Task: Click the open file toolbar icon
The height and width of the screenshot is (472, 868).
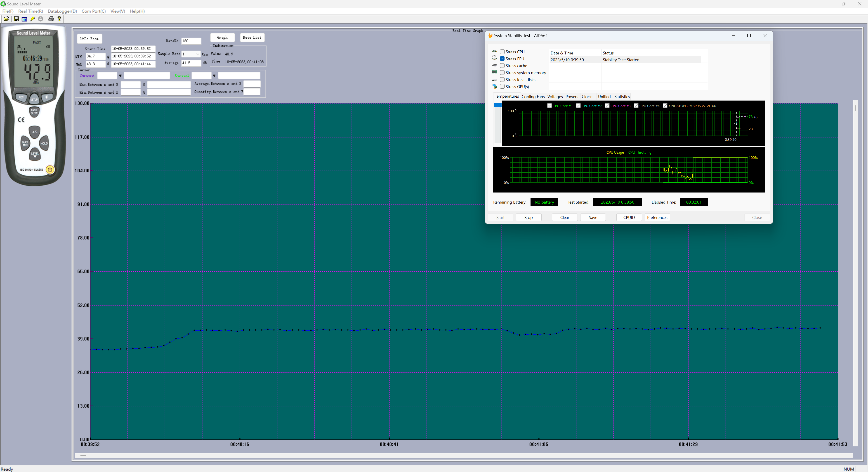Action: [6, 19]
